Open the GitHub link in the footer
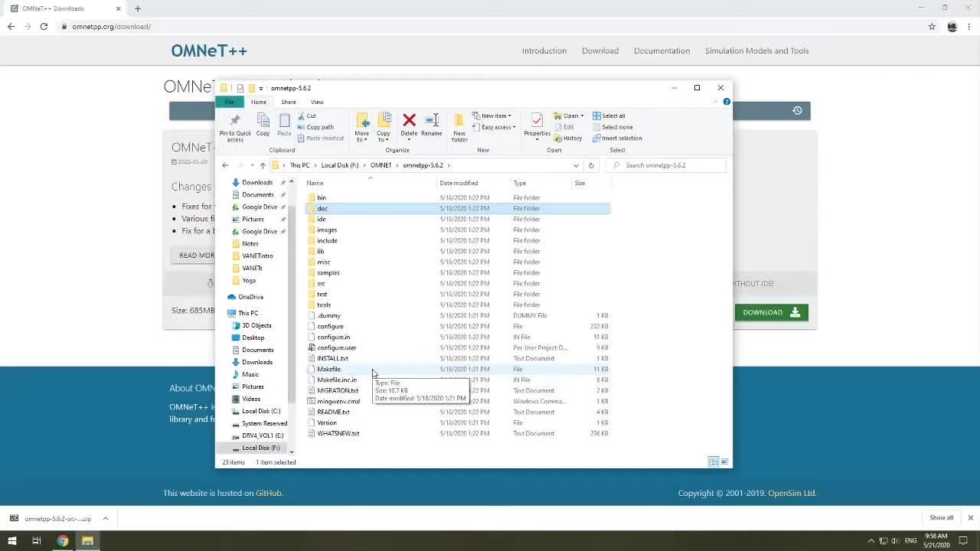This screenshot has width=980, height=551. [x=268, y=493]
